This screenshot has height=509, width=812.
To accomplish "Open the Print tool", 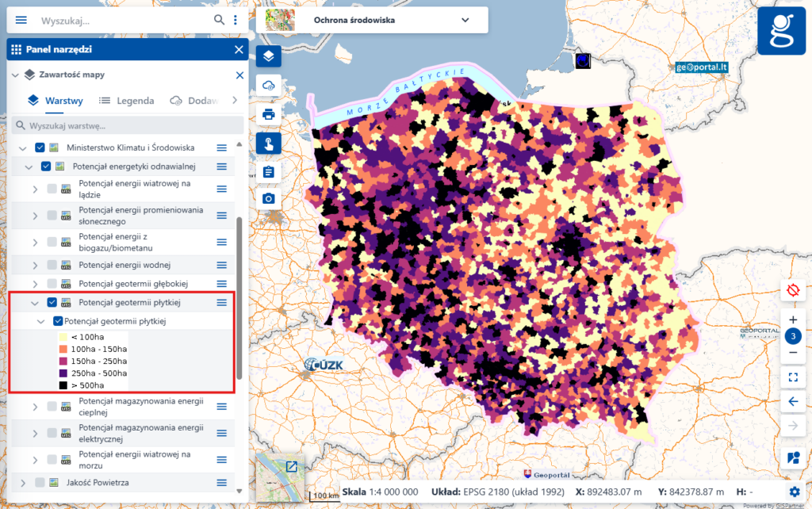I will click(268, 113).
